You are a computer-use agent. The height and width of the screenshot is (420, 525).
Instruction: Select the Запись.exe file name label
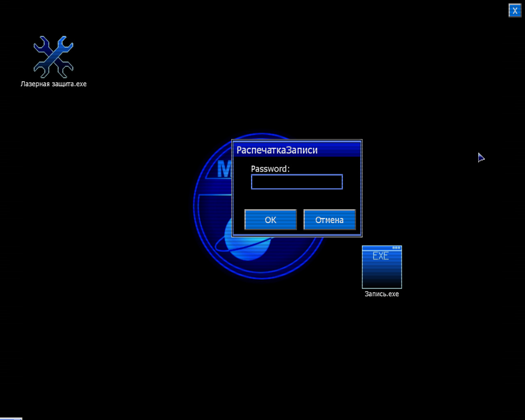[382, 294]
